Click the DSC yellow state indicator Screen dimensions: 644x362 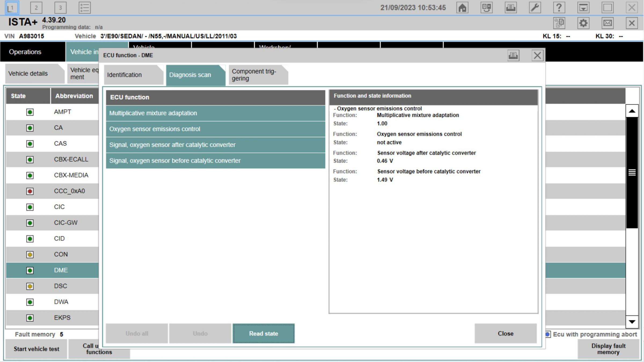[30, 286]
